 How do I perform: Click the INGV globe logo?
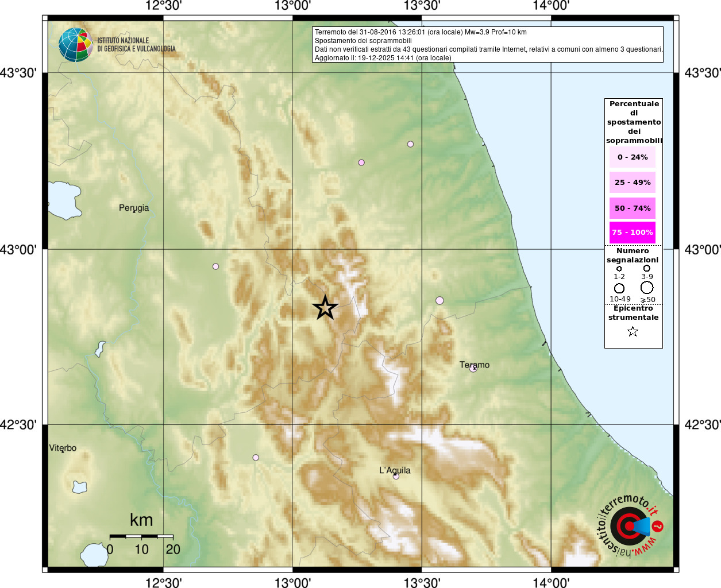click(75, 45)
